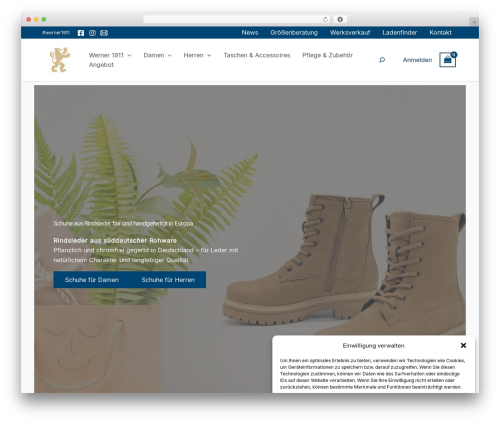Click the Anmelden login link
Screen dimensions: 500x423
point(417,60)
